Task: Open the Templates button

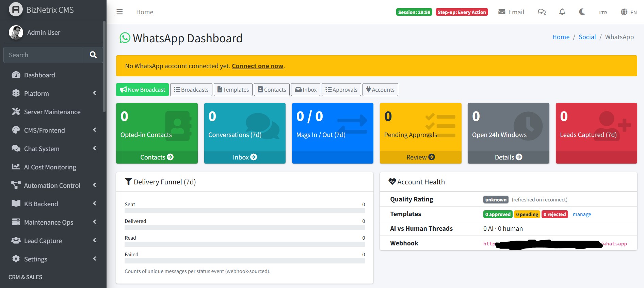Action: (233, 90)
